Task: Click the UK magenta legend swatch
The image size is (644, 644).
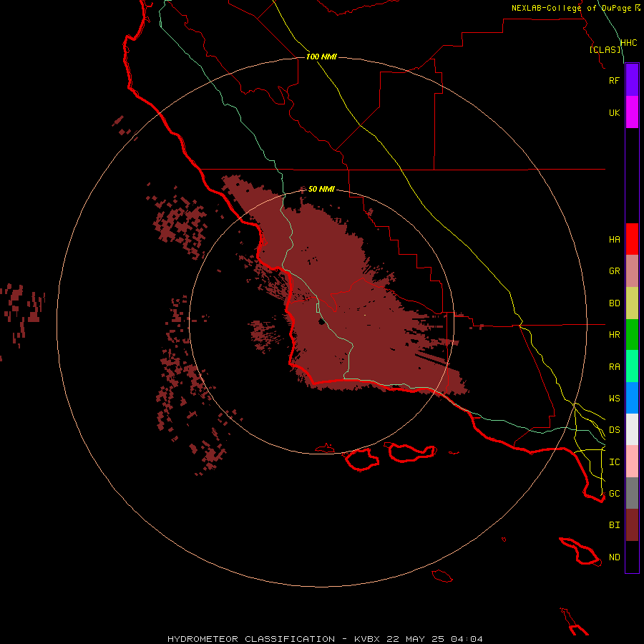Action: coord(632,112)
